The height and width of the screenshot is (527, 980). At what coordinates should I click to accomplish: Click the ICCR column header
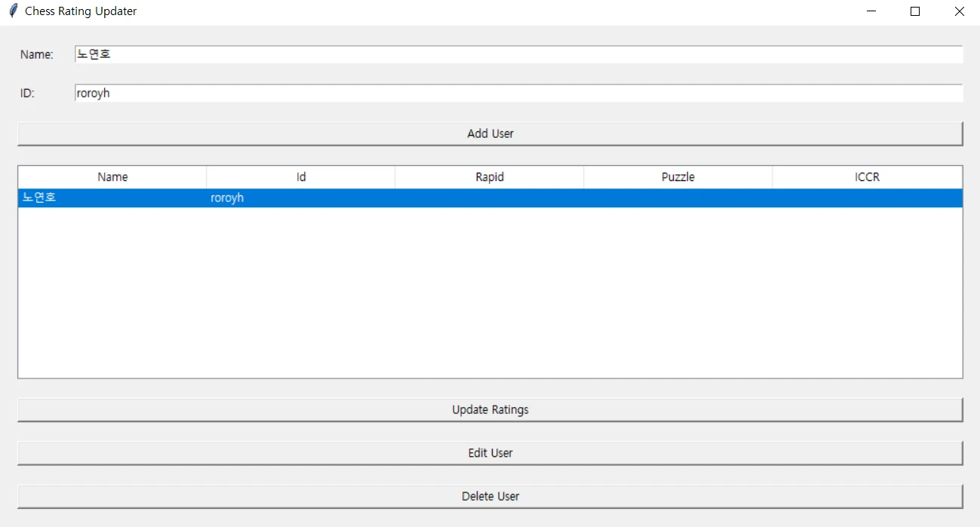coord(867,177)
